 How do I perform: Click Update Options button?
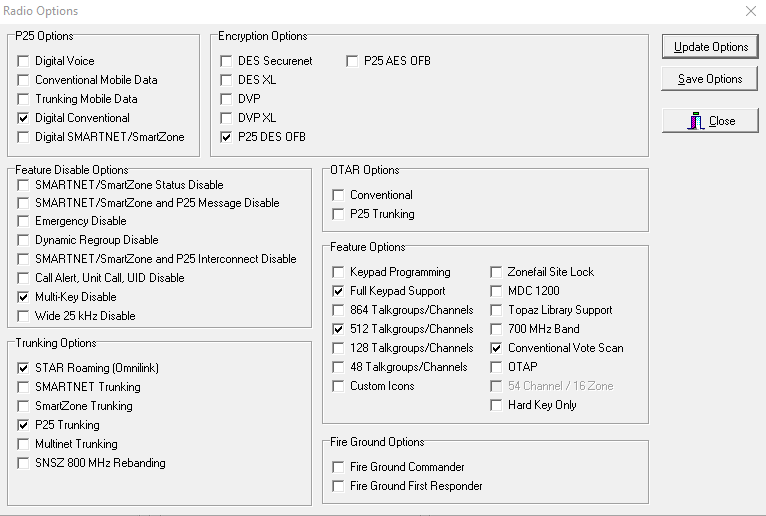coord(710,47)
